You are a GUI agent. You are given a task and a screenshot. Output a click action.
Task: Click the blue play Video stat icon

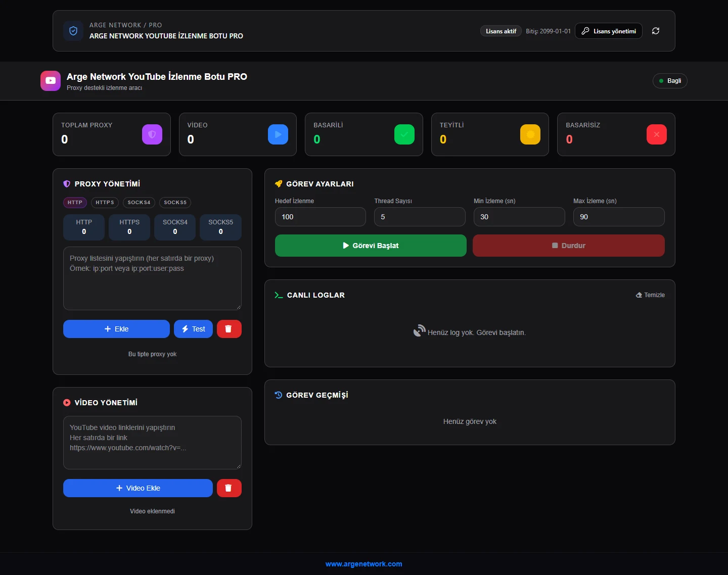click(x=278, y=134)
